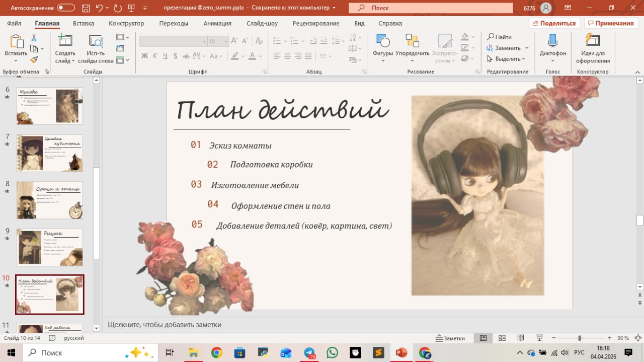The image size is (644, 362).
Task: Start slideshow from beginning icon in title bar
Action: click(131, 8)
